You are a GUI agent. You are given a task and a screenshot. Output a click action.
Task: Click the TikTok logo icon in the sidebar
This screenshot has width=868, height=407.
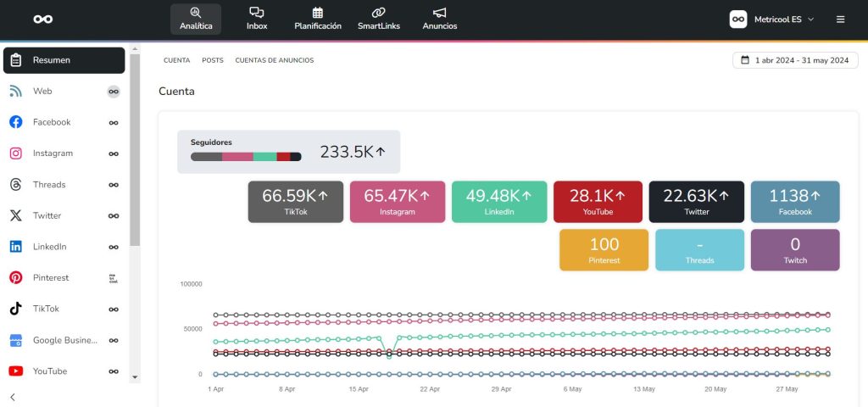pos(16,309)
